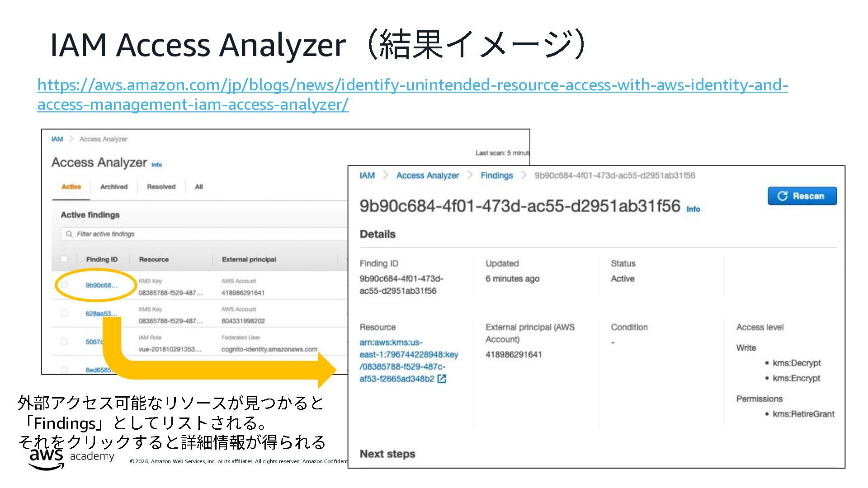Viewport: 868px width, 488px height.
Task: Toggle the select-all checkbox in the findings header
Action: pos(64,259)
